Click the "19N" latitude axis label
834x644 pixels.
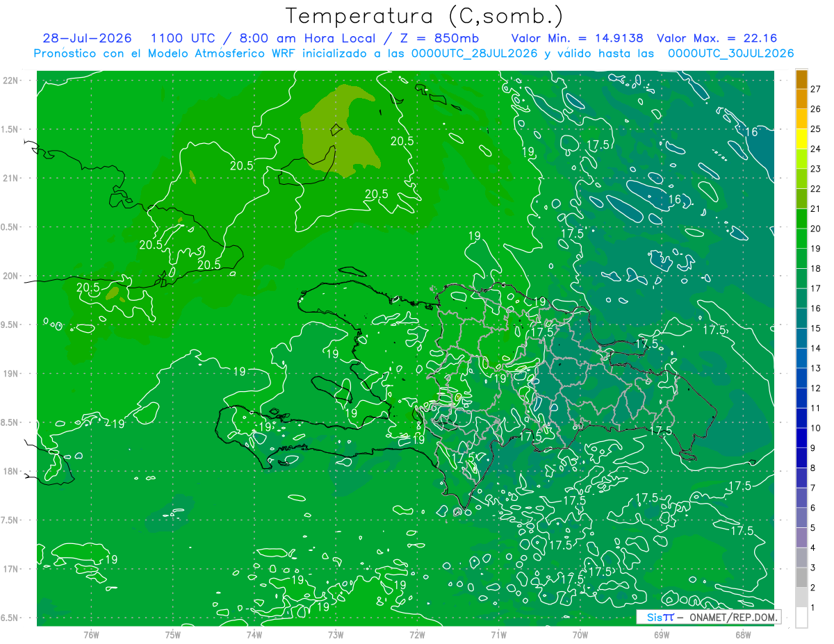click(x=12, y=373)
